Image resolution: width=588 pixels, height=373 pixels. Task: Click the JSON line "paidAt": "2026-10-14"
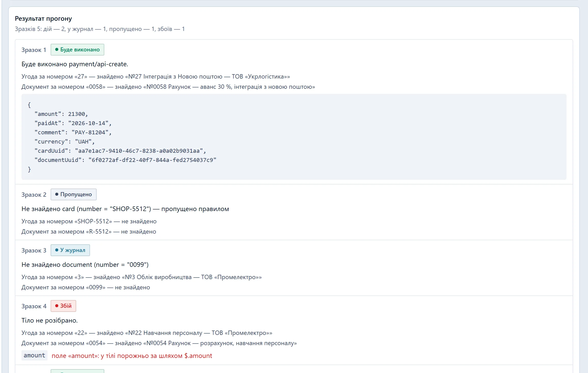[73, 123]
